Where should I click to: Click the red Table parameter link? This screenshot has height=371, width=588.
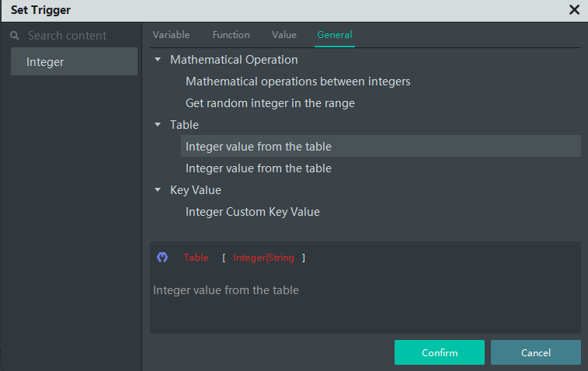[x=196, y=258]
